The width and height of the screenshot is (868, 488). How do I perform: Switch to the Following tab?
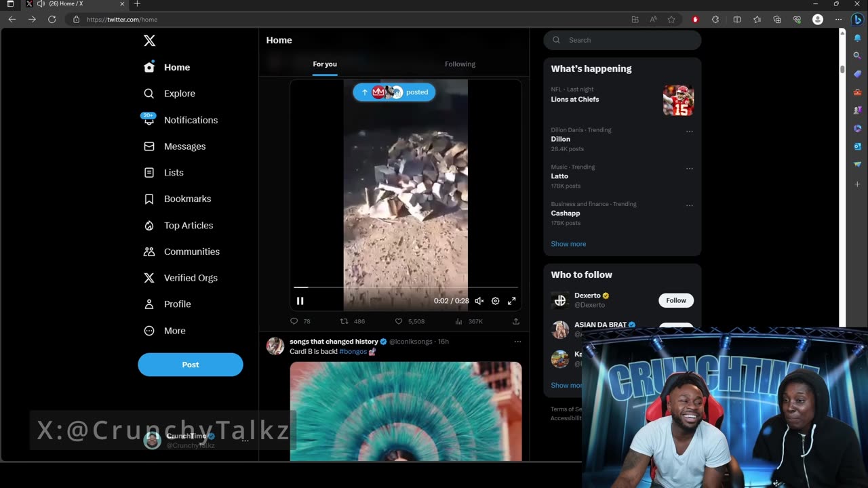point(460,64)
